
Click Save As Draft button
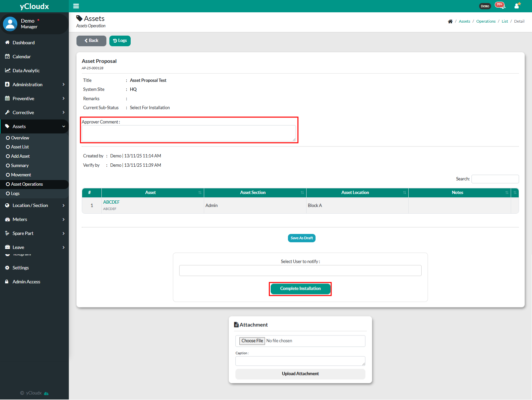pyautogui.click(x=302, y=238)
